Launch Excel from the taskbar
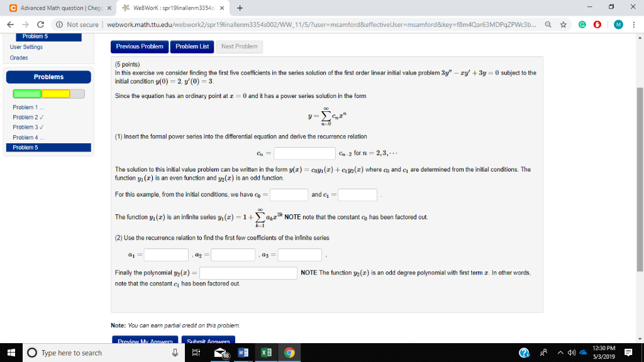 (265, 353)
